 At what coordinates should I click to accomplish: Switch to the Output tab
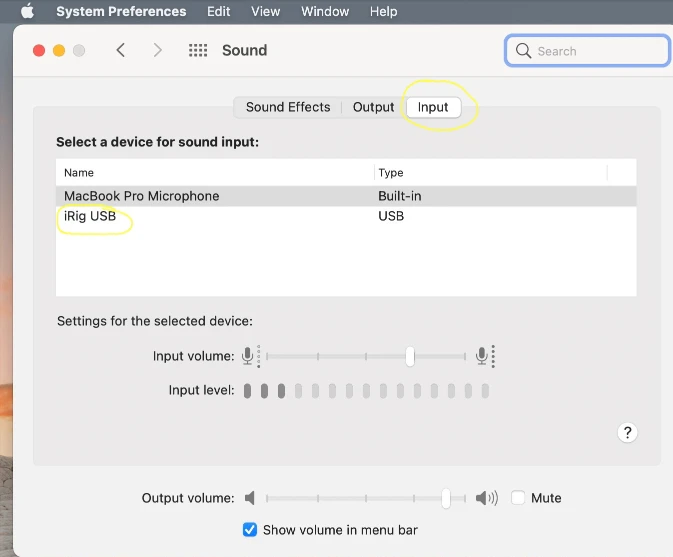click(x=373, y=107)
